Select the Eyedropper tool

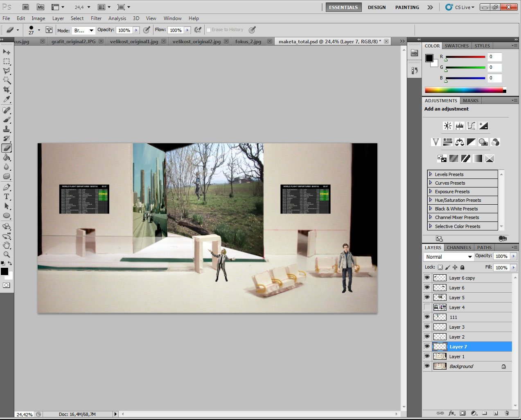(x=7, y=99)
